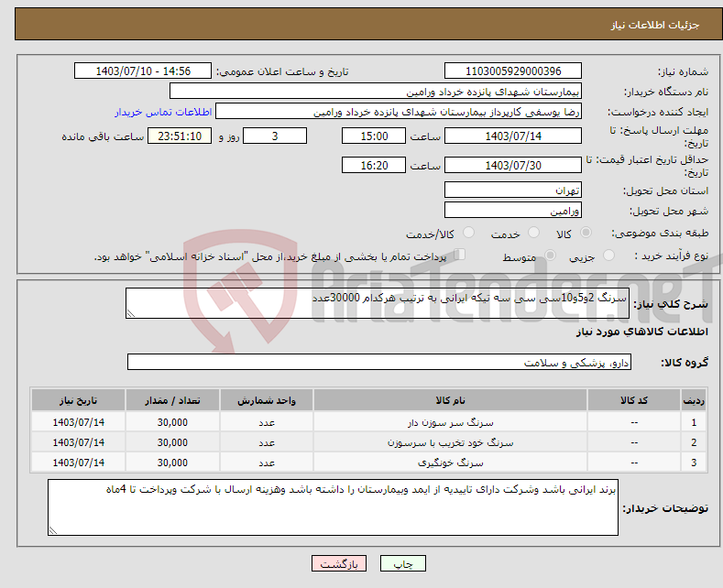
Task: Toggle the اسناد خزانه اسلامی payment checkbox
Action: [460, 255]
